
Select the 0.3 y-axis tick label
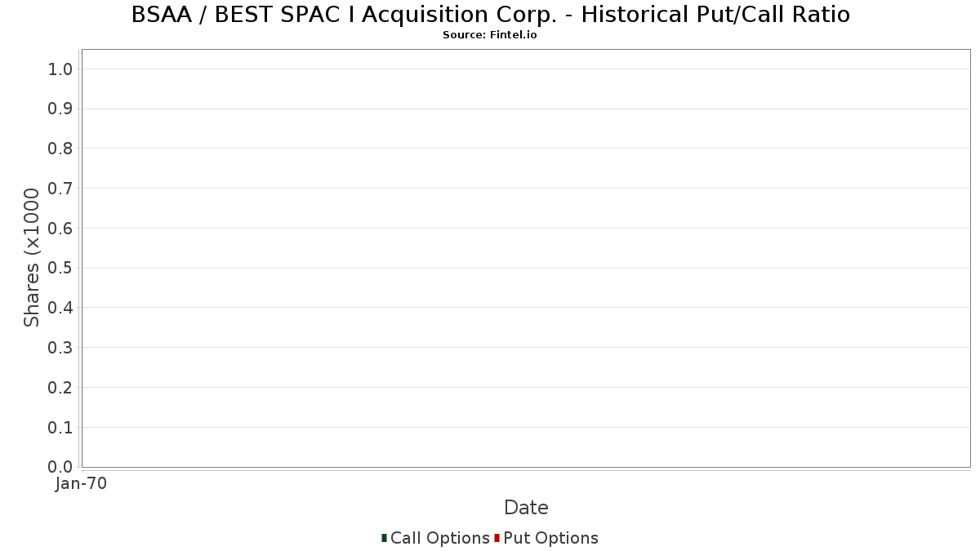pyautogui.click(x=60, y=348)
